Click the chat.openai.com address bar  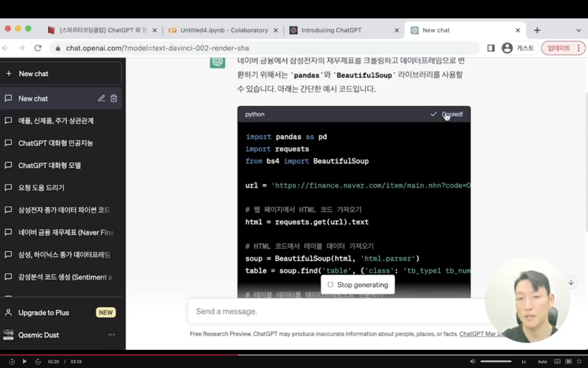[265, 48]
